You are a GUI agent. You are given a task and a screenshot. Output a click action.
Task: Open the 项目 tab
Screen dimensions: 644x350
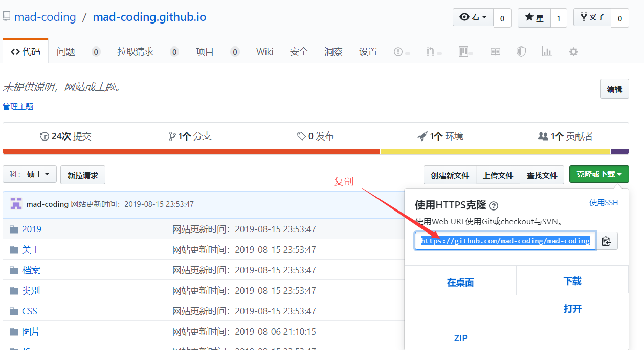click(x=205, y=52)
